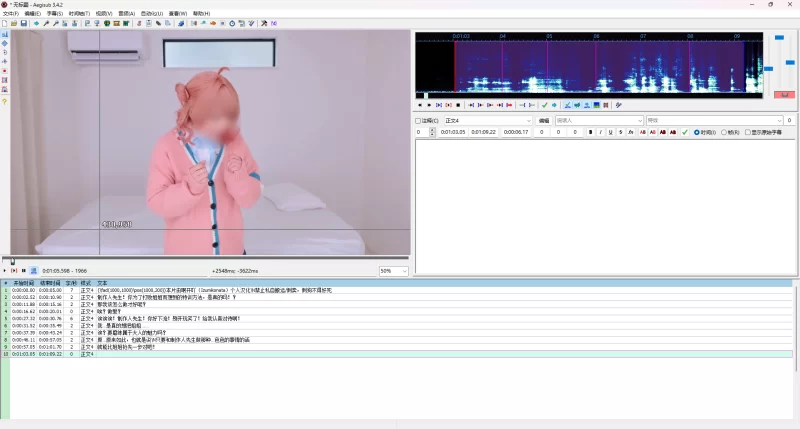800x429 pixels.
Task: Click the audio spectrogram display
Action: point(589,66)
